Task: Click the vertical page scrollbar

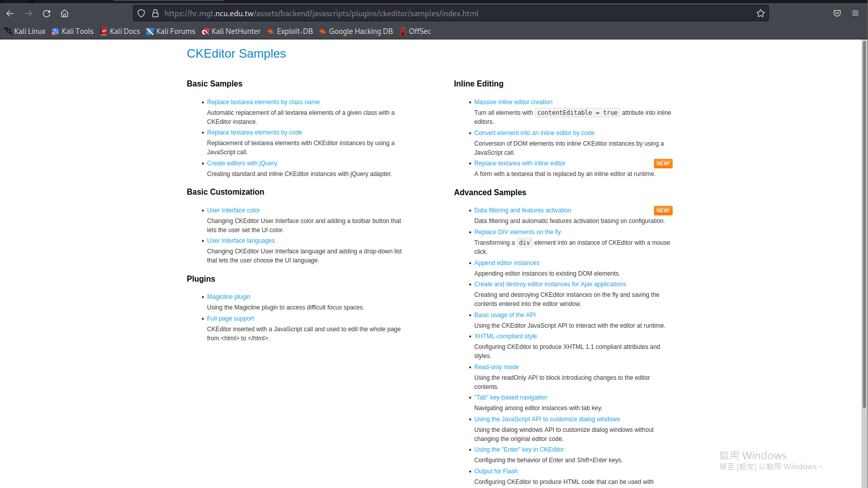Action: [864, 225]
